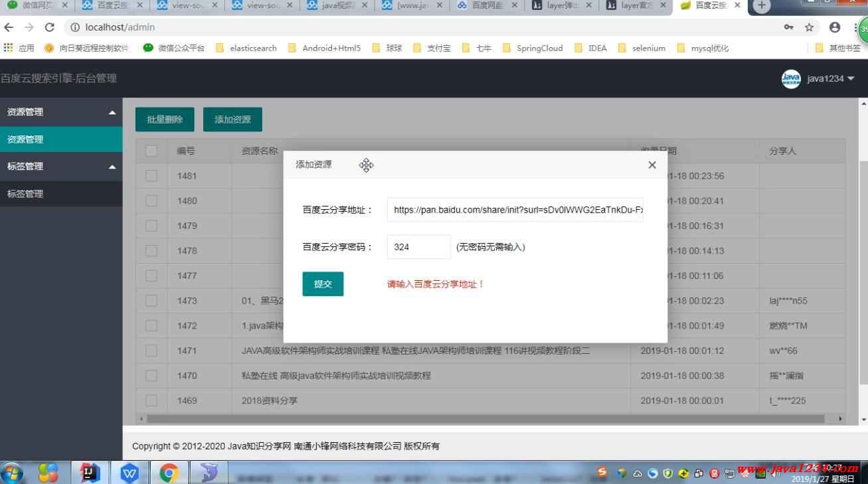Click the 编号 column header

(x=186, y=151)
